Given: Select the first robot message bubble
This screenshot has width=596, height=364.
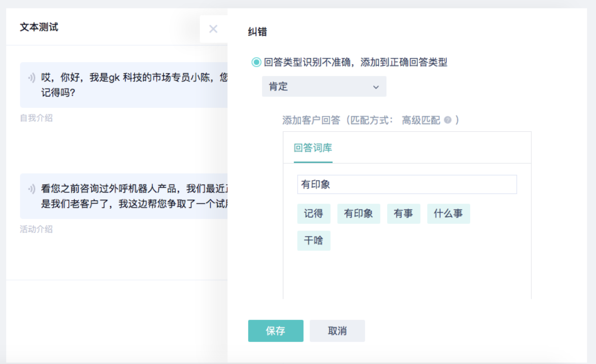Looking at the screenshot, I should 131,85.
